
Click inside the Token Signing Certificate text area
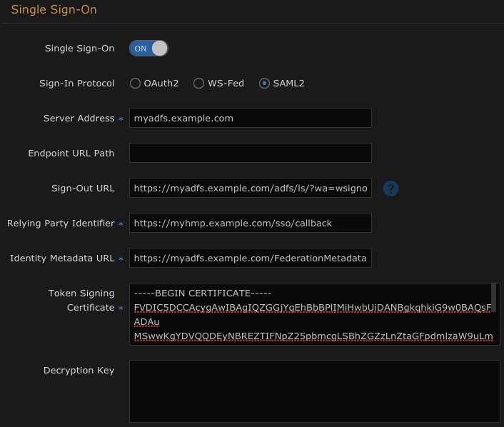311,314
